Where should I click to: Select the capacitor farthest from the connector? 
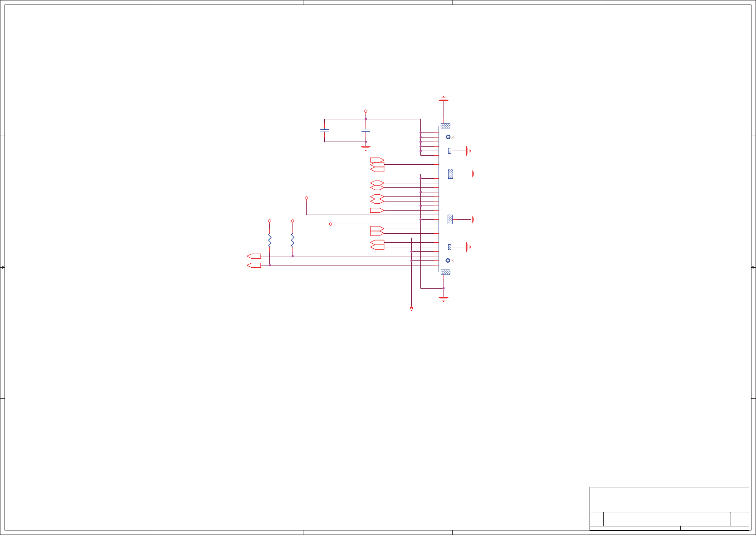point(324,130)
